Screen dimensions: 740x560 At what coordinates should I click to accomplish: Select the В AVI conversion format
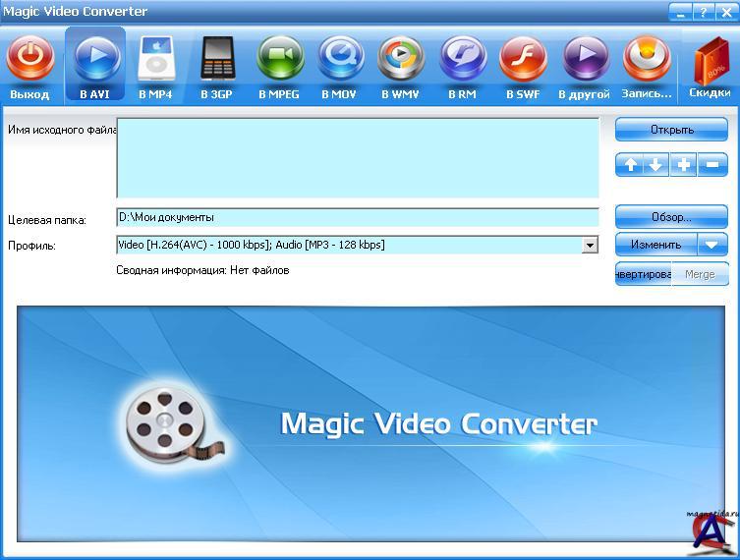[x=95, y=59]
